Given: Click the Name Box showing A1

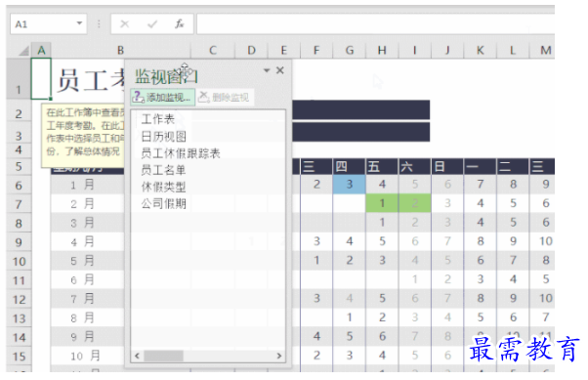Looking at the screenshot, I should click(x=49, y=24).
